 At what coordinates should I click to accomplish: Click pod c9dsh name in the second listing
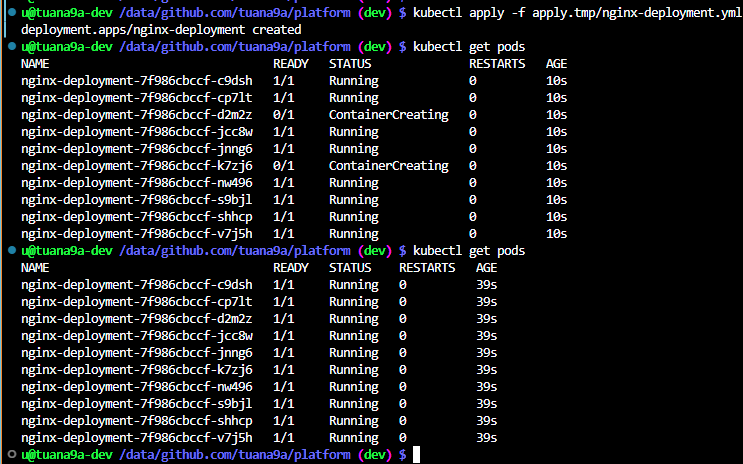(137, 285)
